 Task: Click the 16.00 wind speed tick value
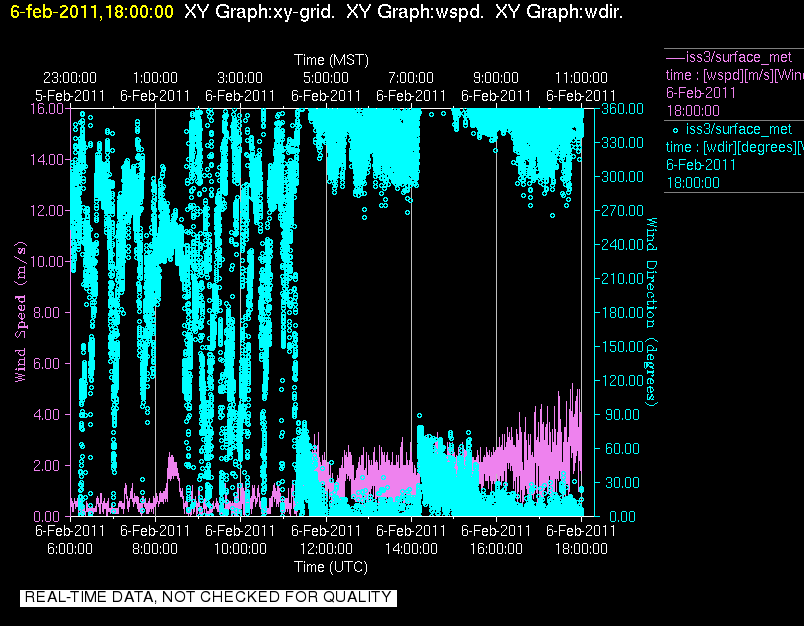click(x=47, y=109)
